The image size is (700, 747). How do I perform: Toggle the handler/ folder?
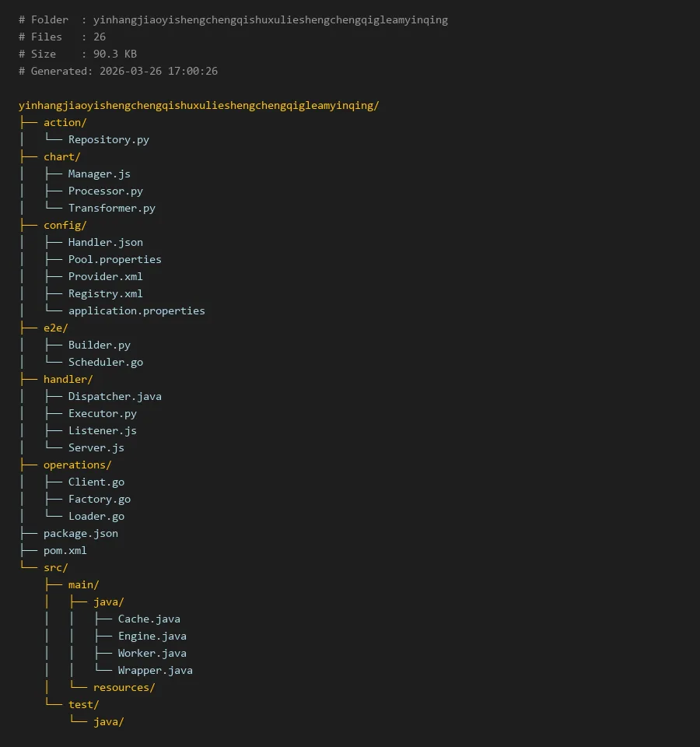click(x=68, y=379)
